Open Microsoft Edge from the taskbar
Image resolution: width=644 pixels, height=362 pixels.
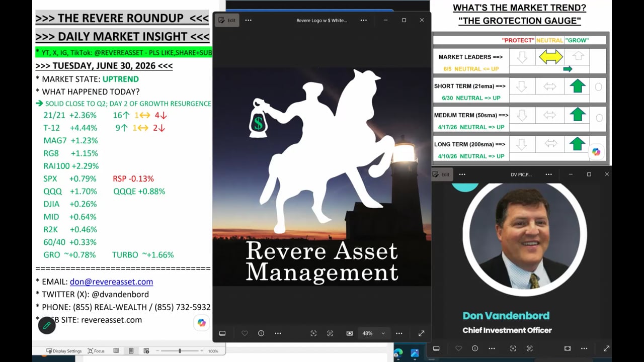[x=398, y=353]
